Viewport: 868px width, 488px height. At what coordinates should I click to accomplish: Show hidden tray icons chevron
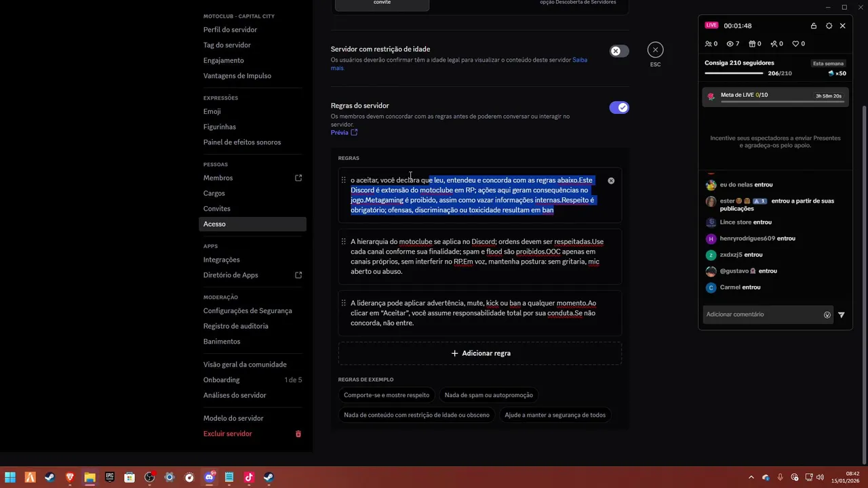(x=751, y=477)
